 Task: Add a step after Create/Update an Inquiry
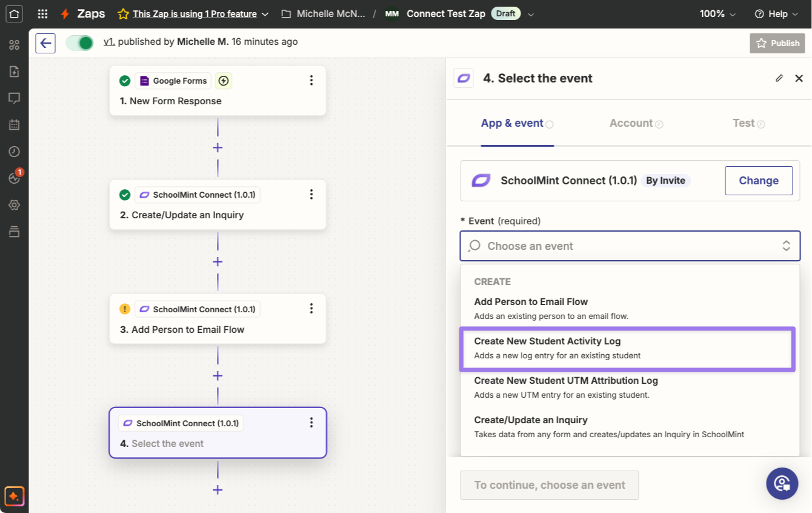[218, 262]
